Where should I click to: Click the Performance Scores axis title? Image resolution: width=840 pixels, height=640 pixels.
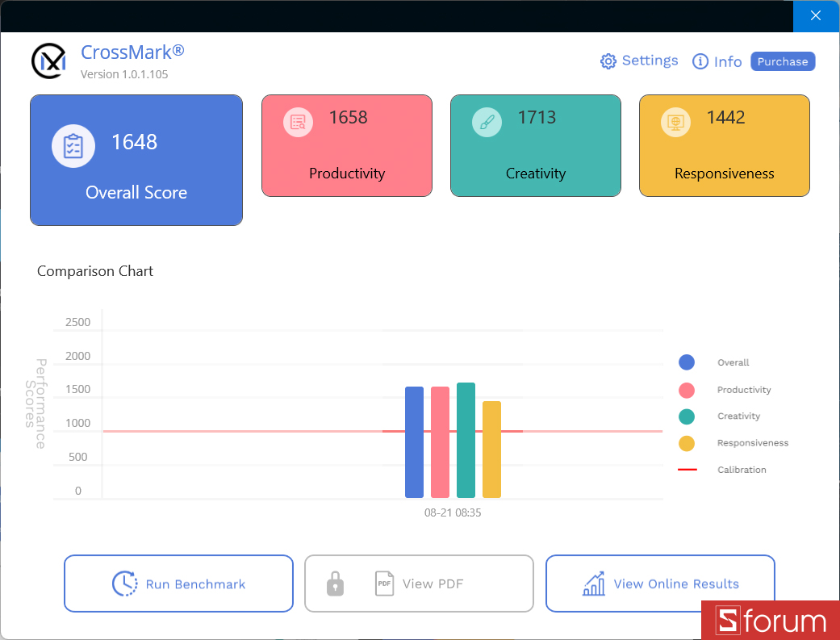36,404
